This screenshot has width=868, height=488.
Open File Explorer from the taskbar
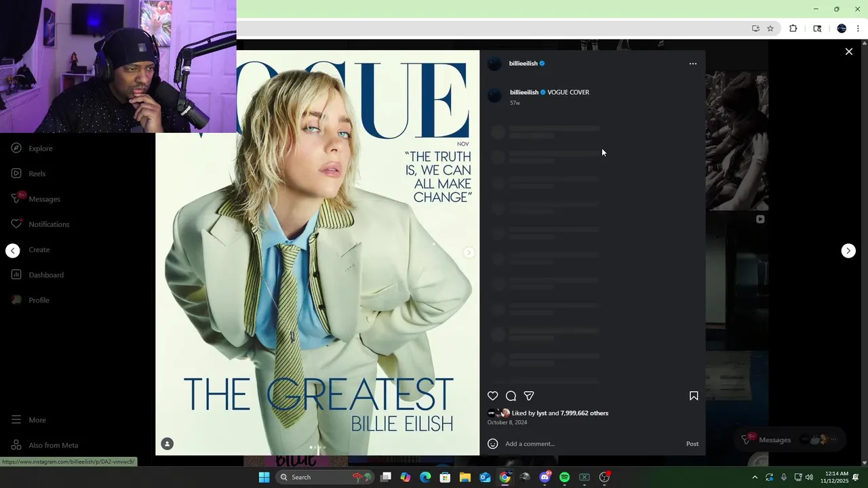(465, 477)
